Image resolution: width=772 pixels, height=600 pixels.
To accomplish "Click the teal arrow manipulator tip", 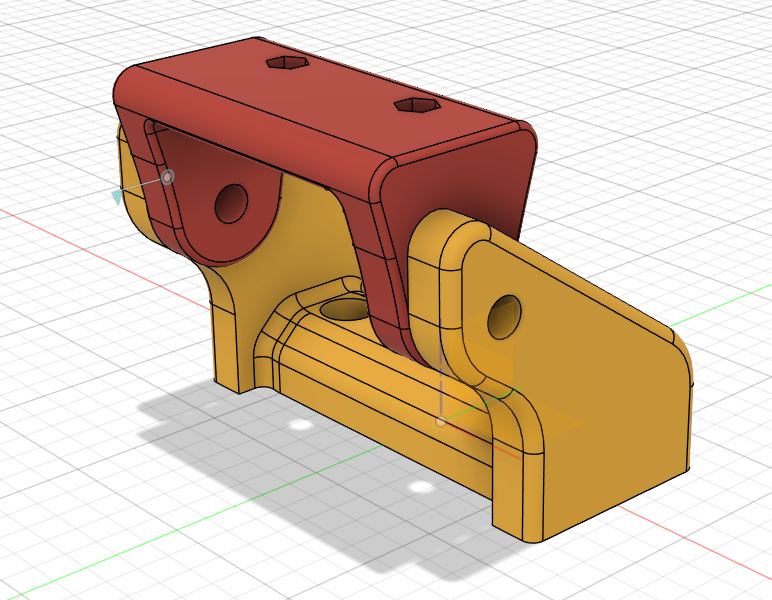I will click(117, 198).
